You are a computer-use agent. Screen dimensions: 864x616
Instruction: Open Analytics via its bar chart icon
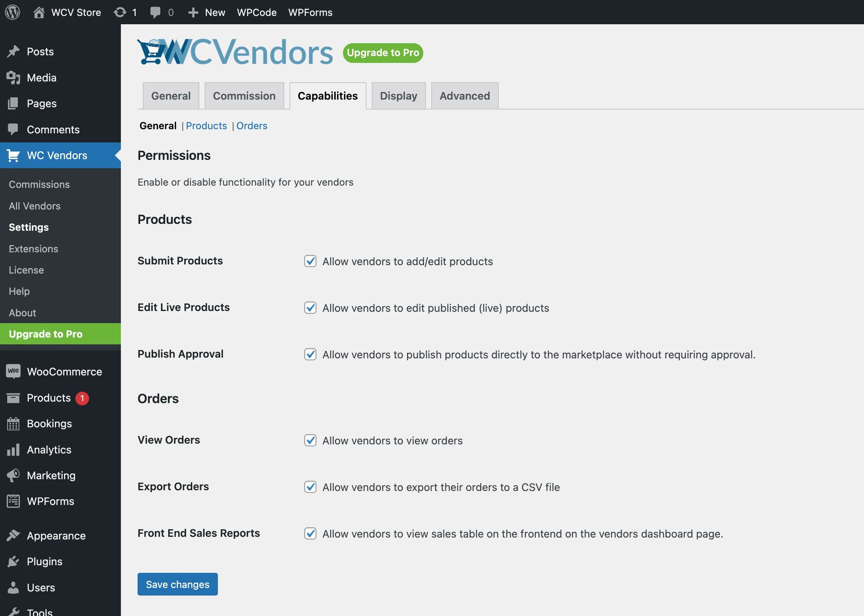pos(13,449)
